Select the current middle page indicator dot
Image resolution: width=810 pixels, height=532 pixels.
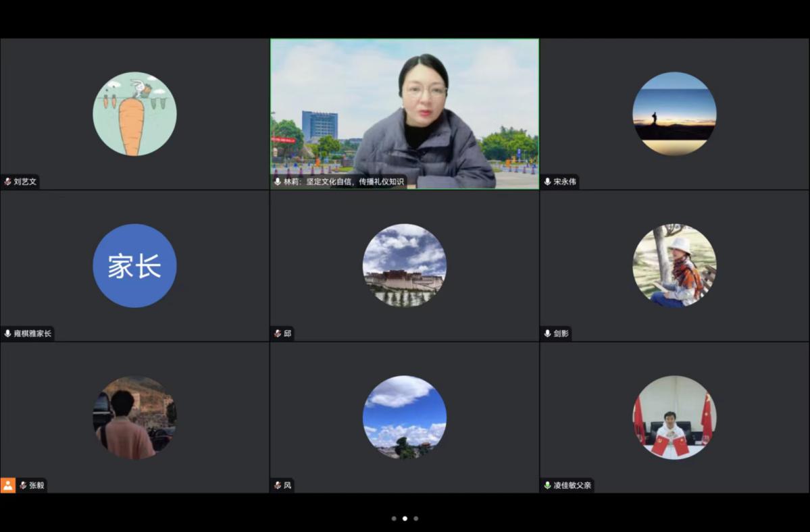pyautogui.click(x=405, y=518)
